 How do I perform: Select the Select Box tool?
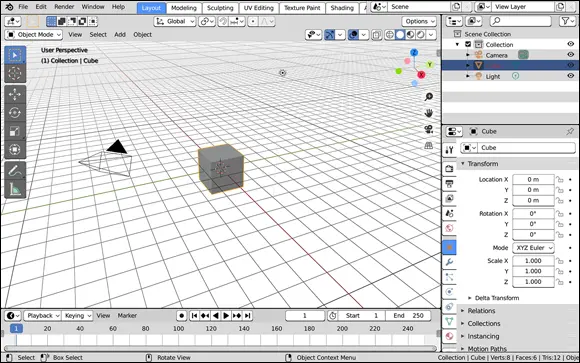tap(15, 55)
